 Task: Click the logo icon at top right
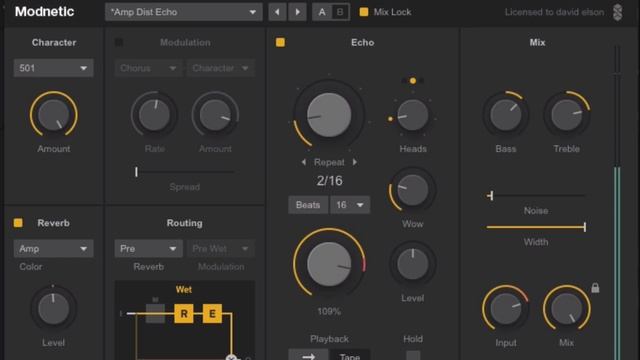618,12
